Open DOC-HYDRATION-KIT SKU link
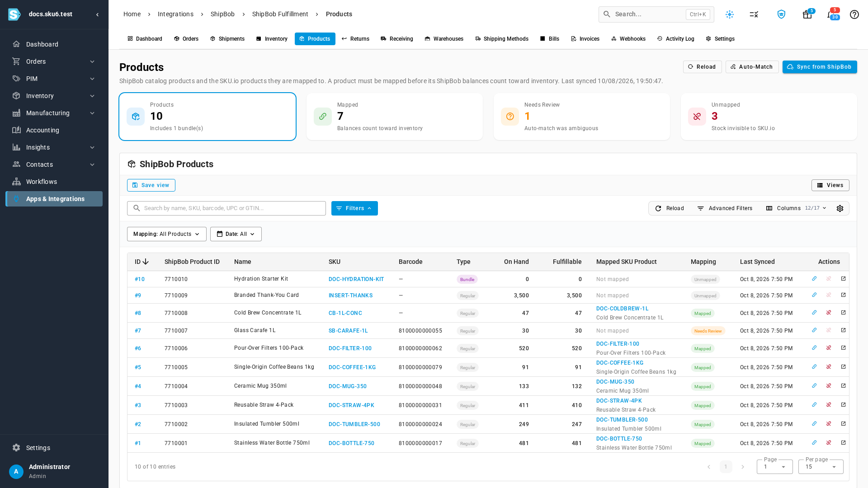868x488 pixels. tap(356, 279)
